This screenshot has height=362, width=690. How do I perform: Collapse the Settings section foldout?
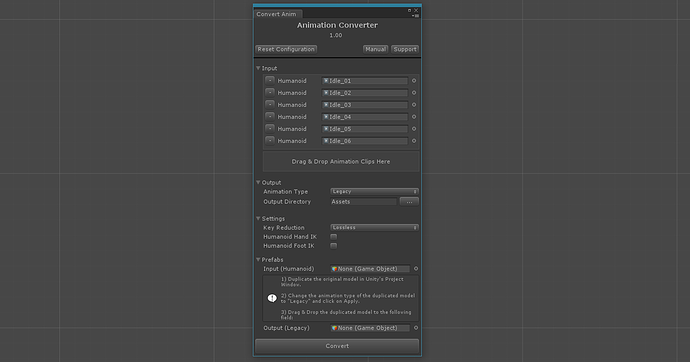258,218
